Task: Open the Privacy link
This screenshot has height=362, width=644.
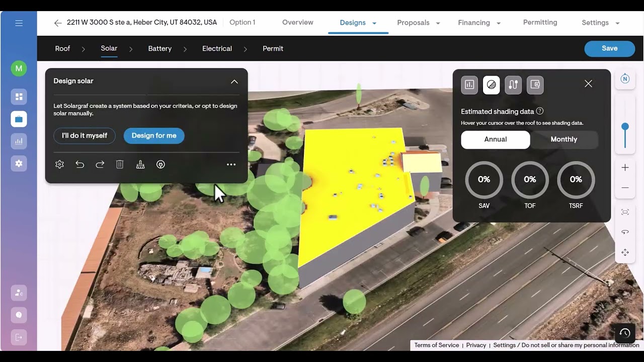Action: pyautogui.click(x=476, y=345)
